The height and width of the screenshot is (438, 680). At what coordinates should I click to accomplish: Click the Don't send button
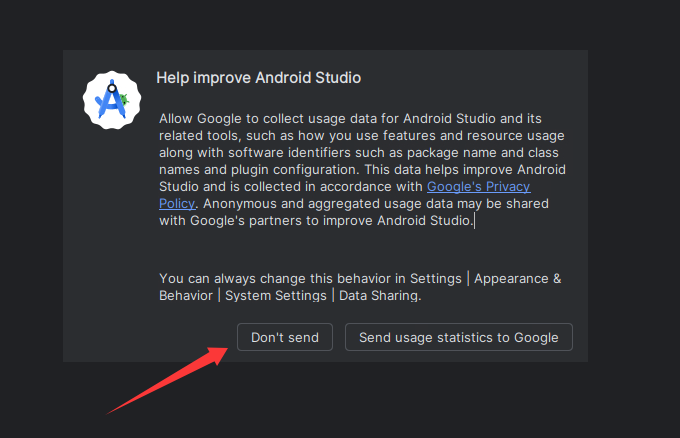tap(285, 337)
